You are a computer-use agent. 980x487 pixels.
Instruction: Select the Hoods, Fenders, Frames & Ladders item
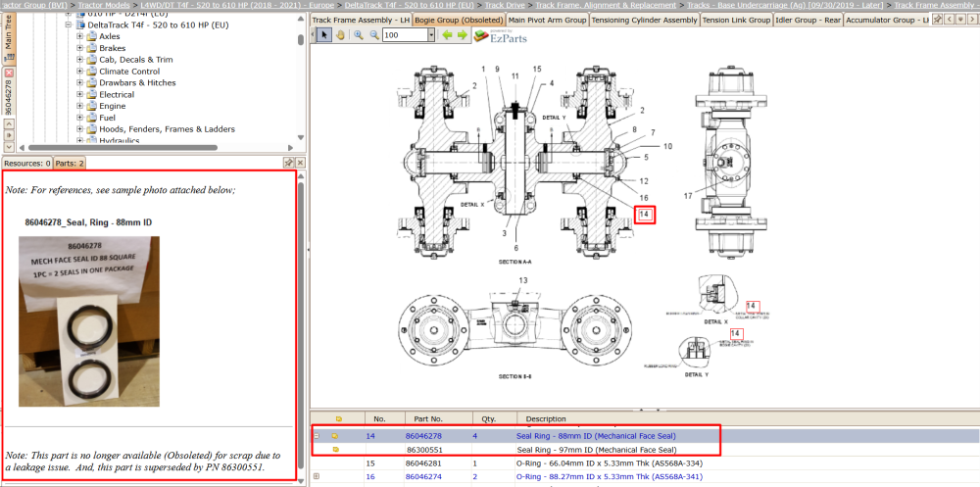(167, 129)
